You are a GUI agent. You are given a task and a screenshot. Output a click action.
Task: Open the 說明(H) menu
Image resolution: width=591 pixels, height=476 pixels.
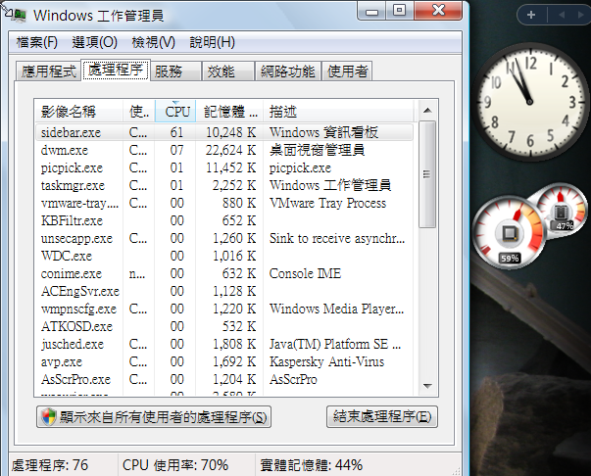(x=212, y=42)
